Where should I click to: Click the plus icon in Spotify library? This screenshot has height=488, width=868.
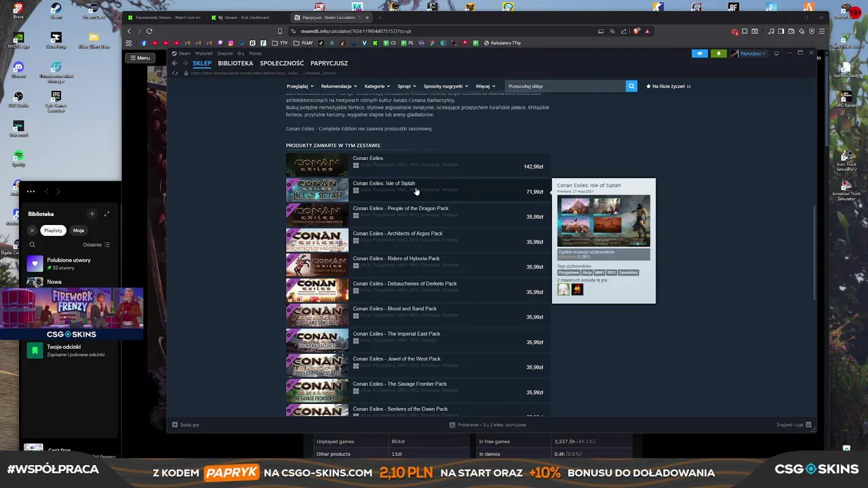[x=92, y=214]
